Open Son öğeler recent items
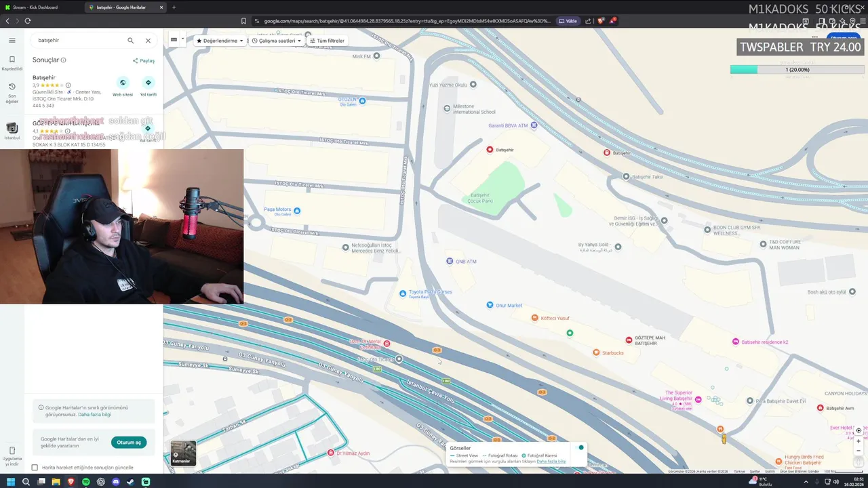868x488 pixels. (12, 92)
